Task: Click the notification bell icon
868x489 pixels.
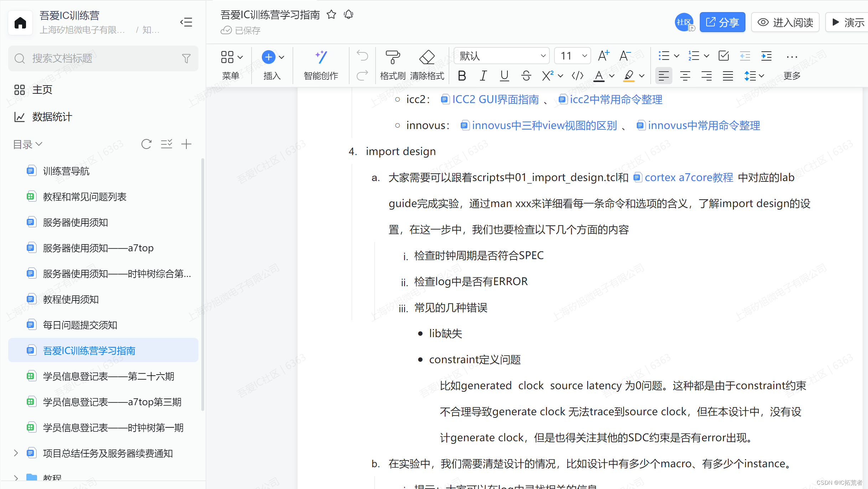Action: tap(348, 15)
